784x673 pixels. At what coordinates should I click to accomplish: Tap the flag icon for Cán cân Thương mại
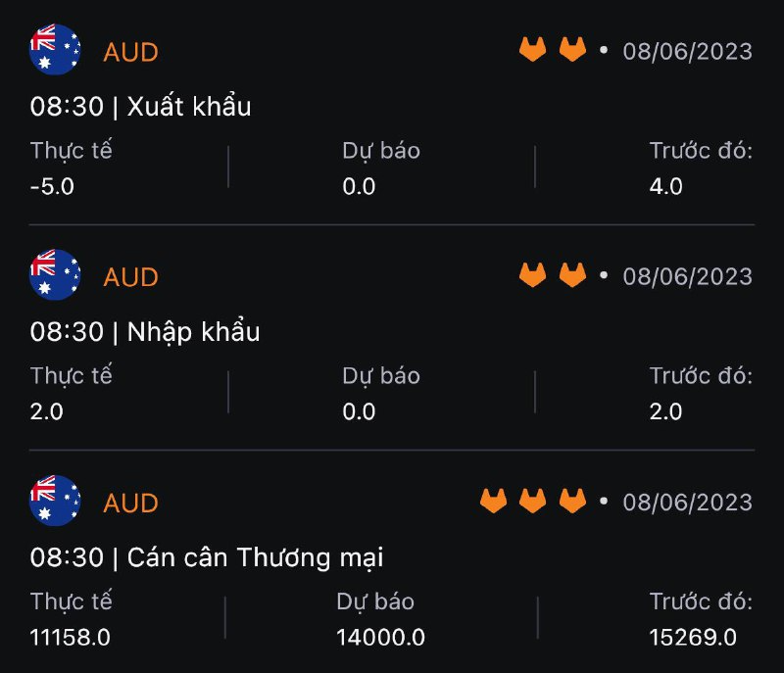pyautogui.click(x=55, y=501)
